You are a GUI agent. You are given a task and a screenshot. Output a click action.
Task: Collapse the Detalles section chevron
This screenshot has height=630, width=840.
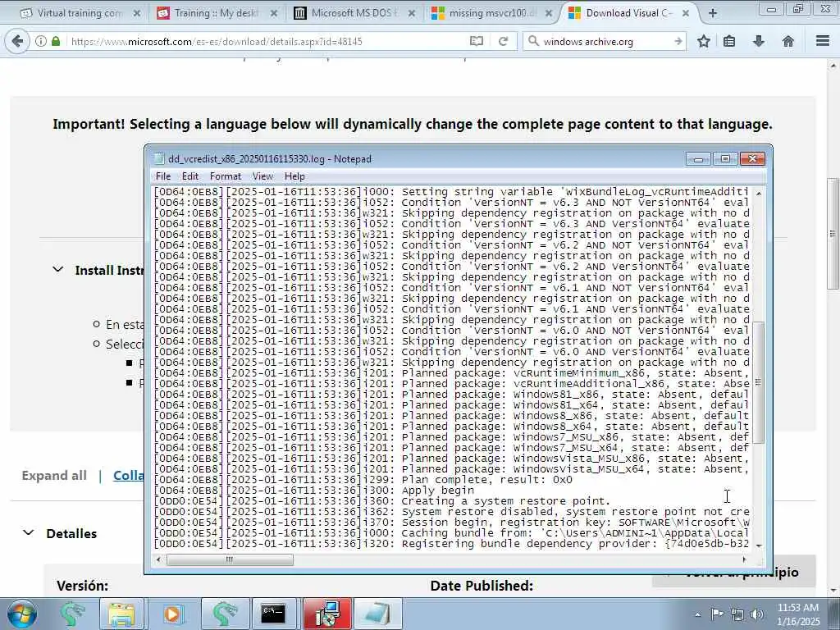(x=29, y=532)
